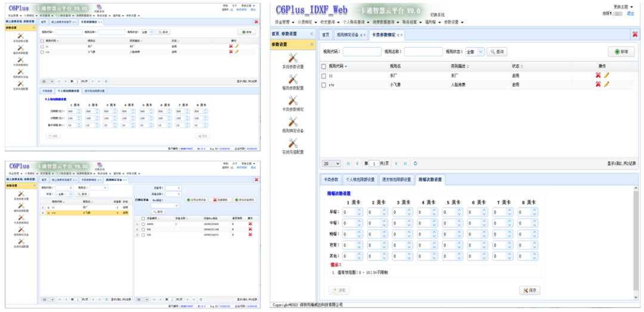The height and width of the screenshot is (312, 644).
Task: Increase 早餐 count for 1 类卡
Action: pos(360,210)
